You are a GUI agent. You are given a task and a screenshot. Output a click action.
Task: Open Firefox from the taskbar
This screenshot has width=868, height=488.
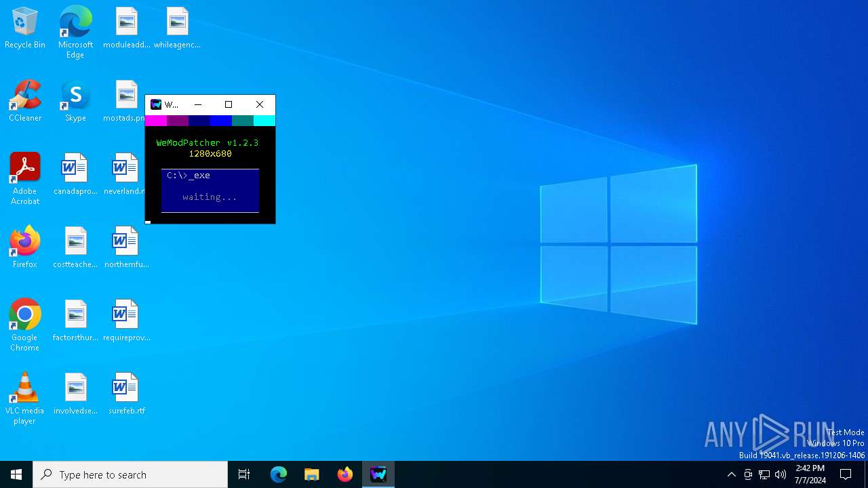345,474
